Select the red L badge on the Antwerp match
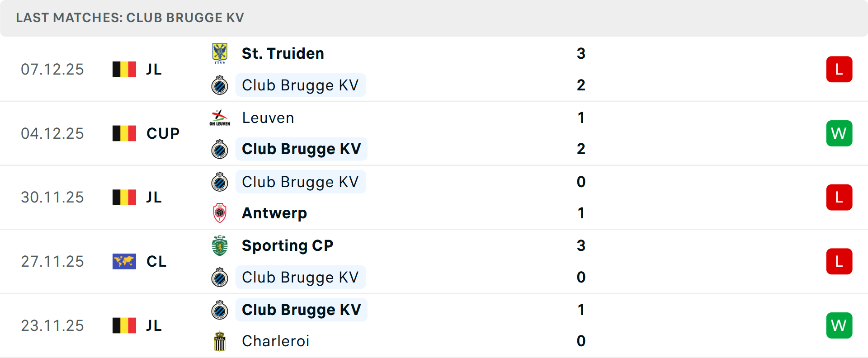Screen dimensions: 868x358 pos(839,197)
